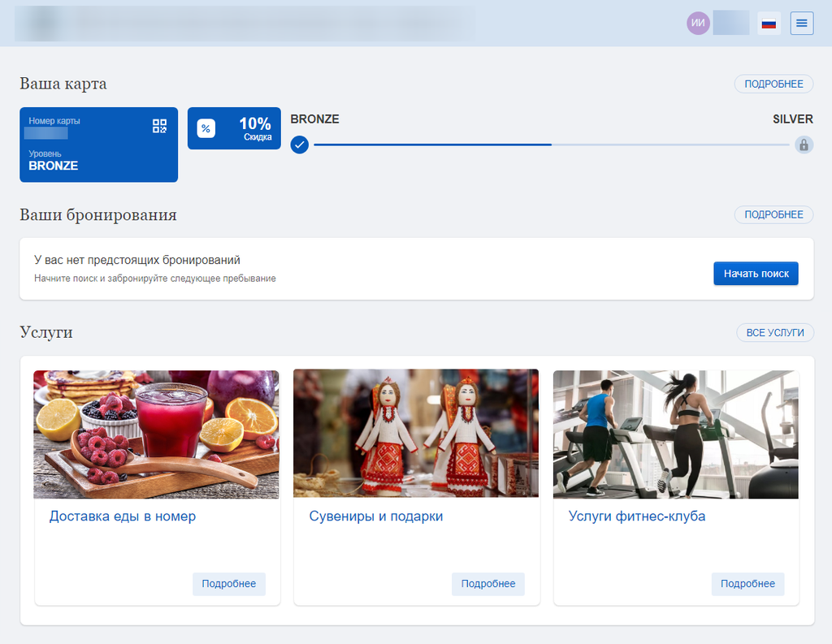This screenshot has width=832, height=644.
Task: Open ПОДРОБНЕЕ next to Ваши бронирования
Action: tap(773, 215)
